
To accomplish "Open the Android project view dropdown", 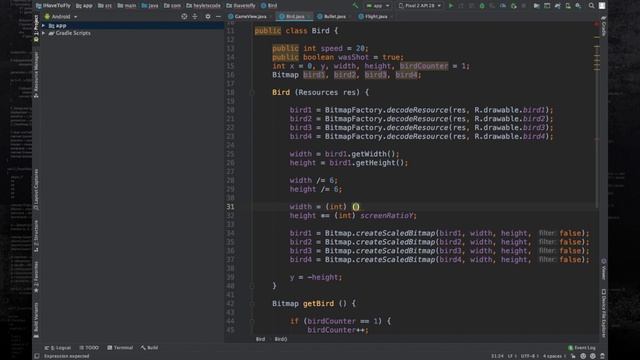I will [61, 16].
